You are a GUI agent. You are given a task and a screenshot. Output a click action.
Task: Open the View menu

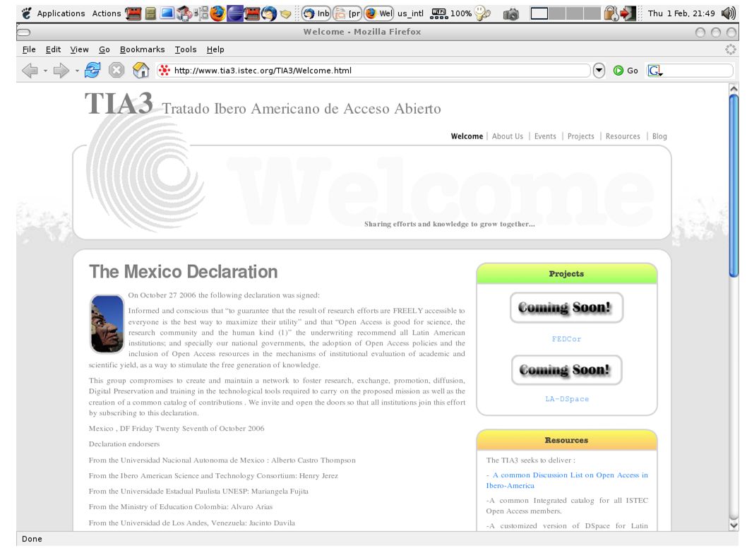(x=79, y=49)
